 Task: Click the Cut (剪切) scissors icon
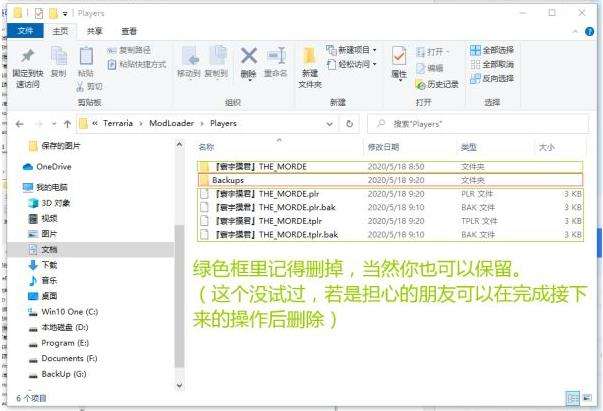pyautogui.click(x=80, y=87)
